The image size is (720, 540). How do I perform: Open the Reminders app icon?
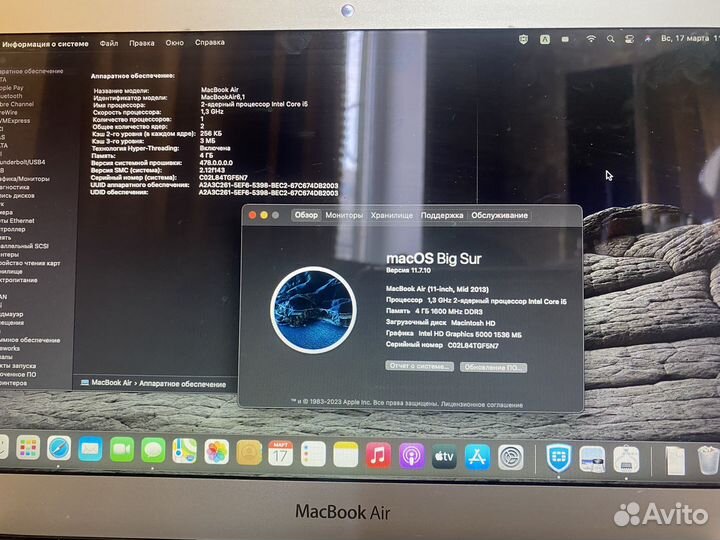pos(313,455)
